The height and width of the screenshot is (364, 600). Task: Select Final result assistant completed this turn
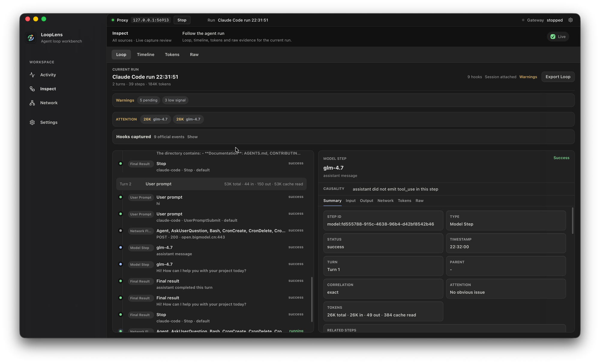[211, 284]
